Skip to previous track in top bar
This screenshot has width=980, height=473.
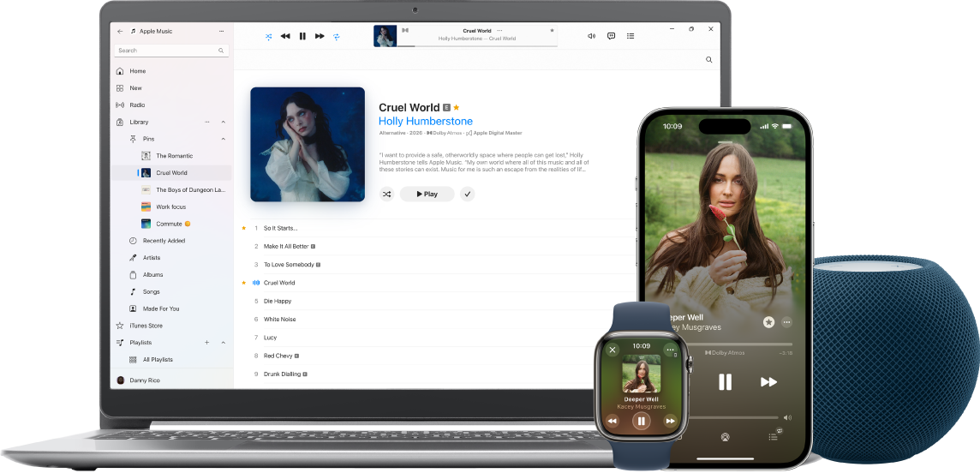tap(285, 36)
